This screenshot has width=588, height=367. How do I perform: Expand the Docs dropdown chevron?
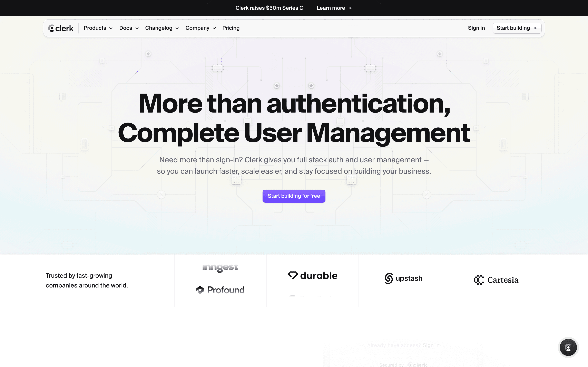137,28
